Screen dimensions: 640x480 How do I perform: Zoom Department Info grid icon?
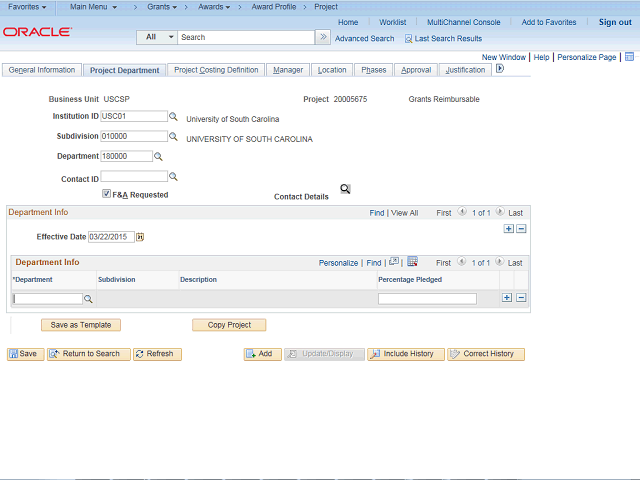(x=394, y=262)
